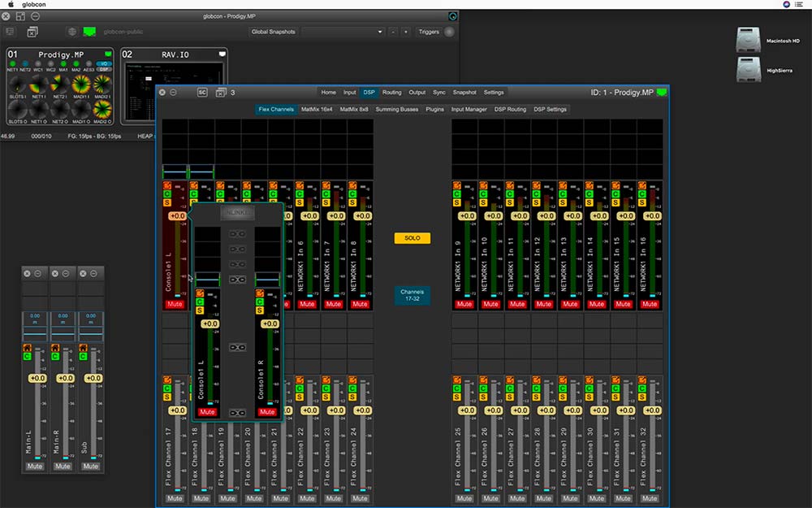Click orange edit icon on NETWORK1 In 9

456,185
